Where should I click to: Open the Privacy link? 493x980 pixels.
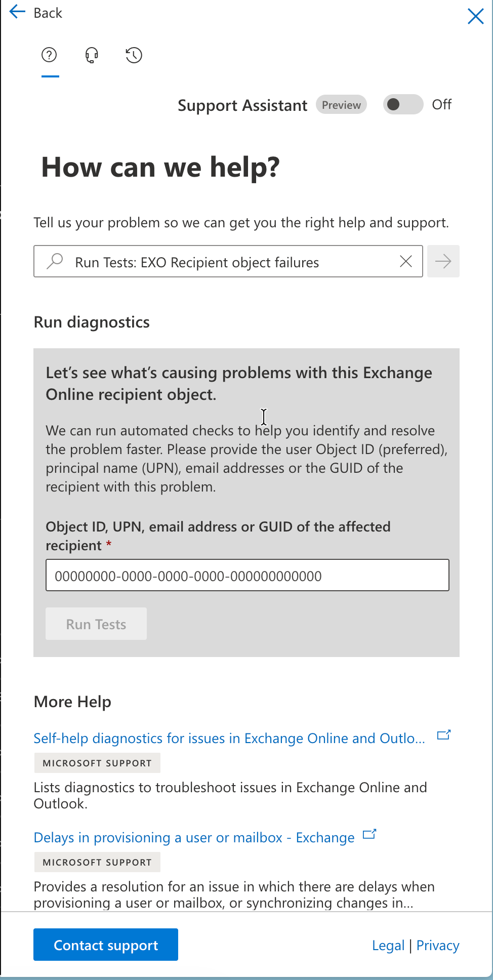point(438,946)
